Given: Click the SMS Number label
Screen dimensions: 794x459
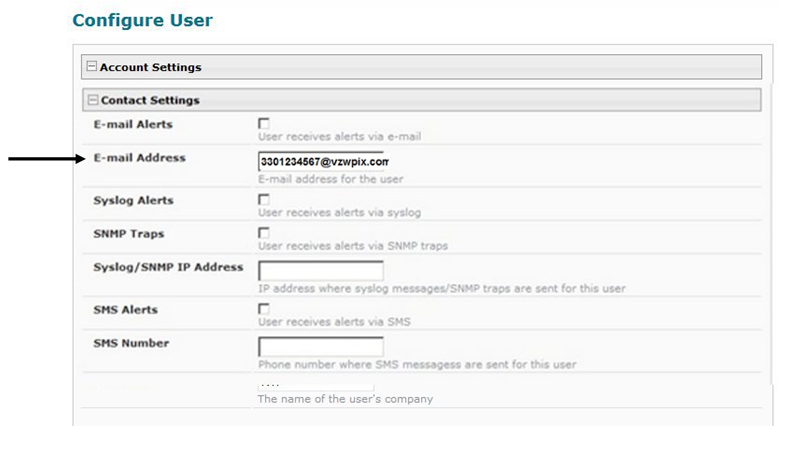Looking at the screenshot, I should click(x=131, y=343).
